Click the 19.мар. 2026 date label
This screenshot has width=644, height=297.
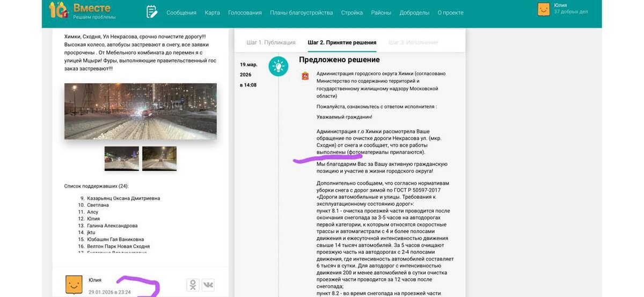tap(248, 69)
